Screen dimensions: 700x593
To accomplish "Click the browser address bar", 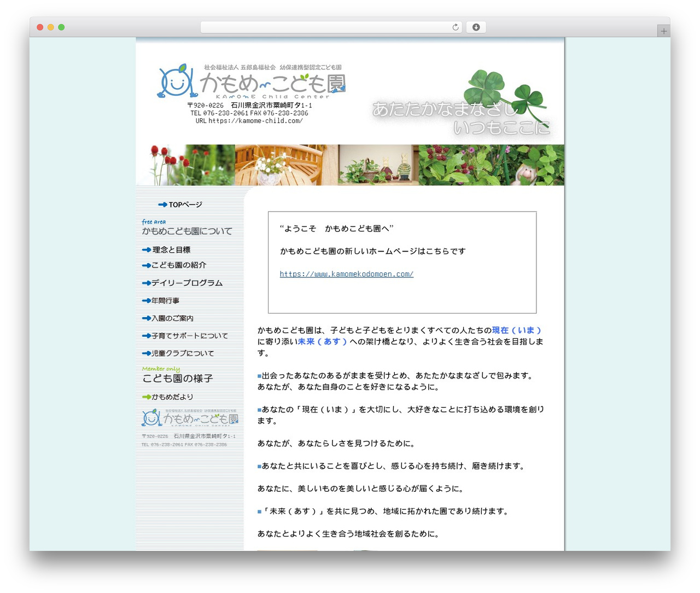I will pyautogui.click(x=331, y=27).
